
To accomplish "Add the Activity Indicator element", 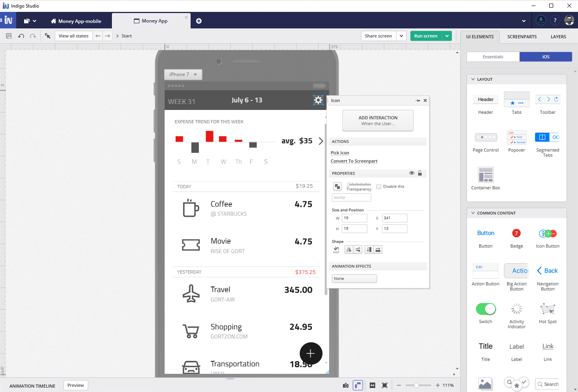I will click(516, 316).
